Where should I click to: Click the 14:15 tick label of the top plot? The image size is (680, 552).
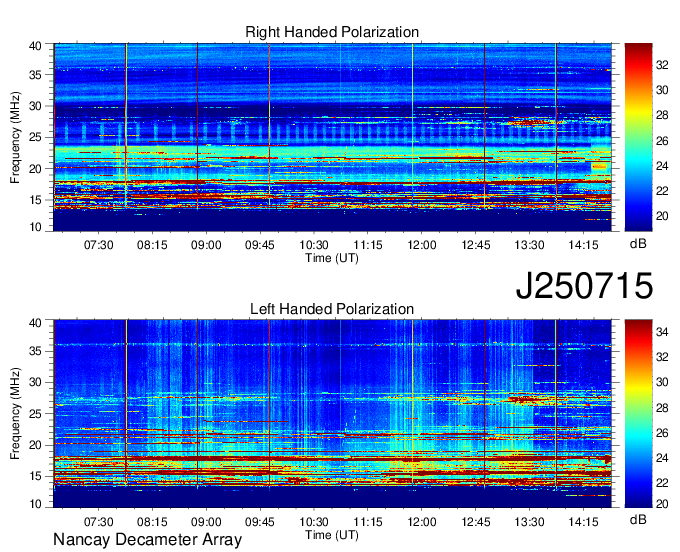click(583, 245)
